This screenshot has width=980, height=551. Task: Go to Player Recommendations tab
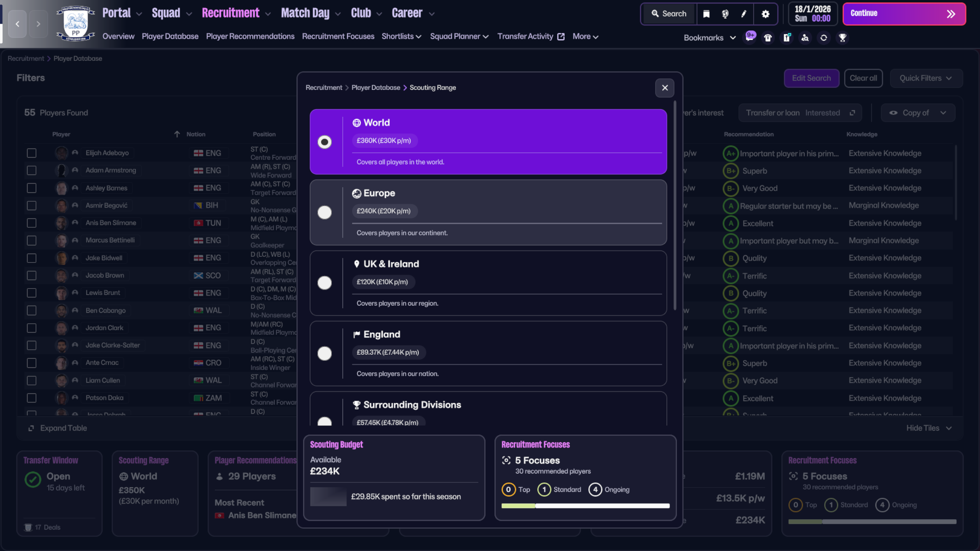point(250,36)
